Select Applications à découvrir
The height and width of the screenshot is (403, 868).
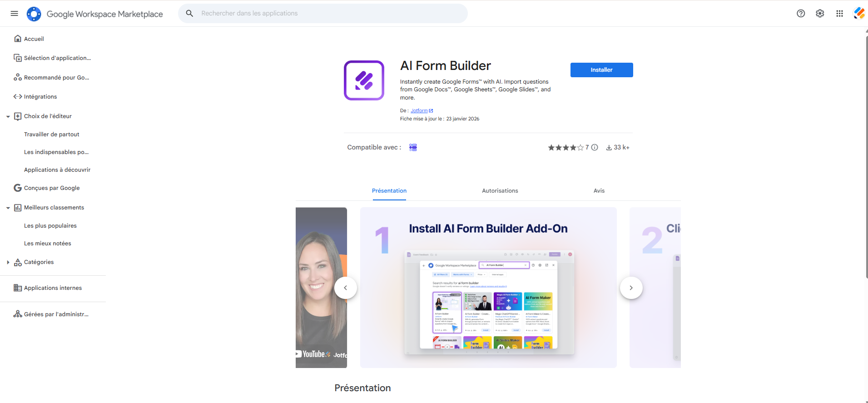pyautogui.click(x=57, y=170)
